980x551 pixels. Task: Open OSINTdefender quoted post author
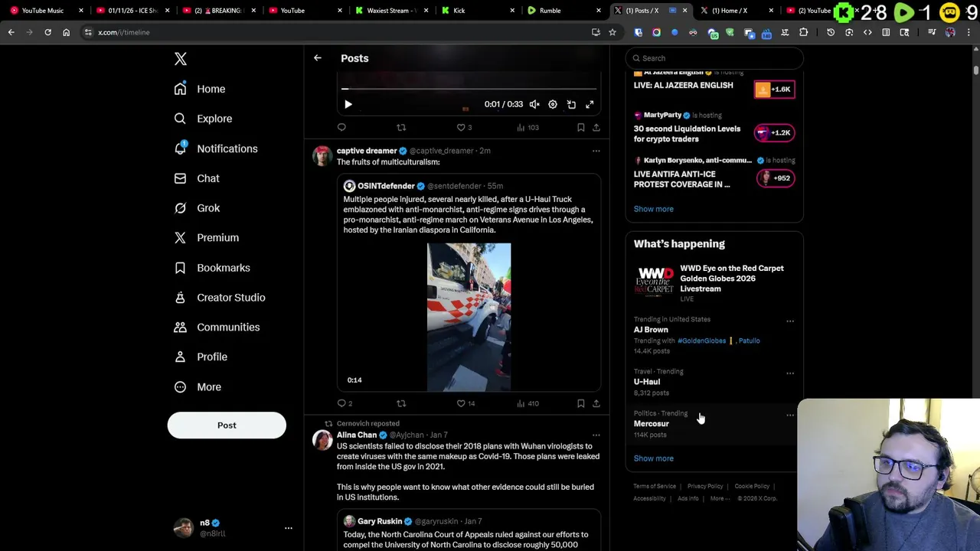(x=386, y=186)
